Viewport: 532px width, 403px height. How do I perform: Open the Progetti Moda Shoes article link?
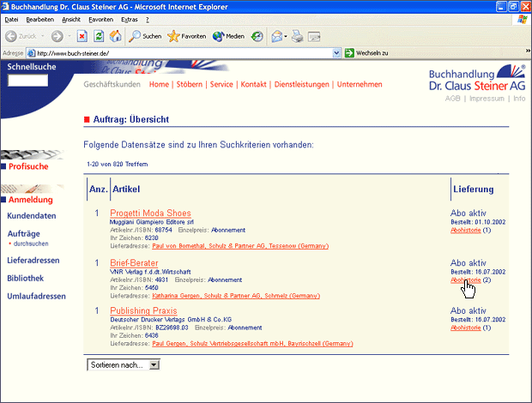point(150,214)
